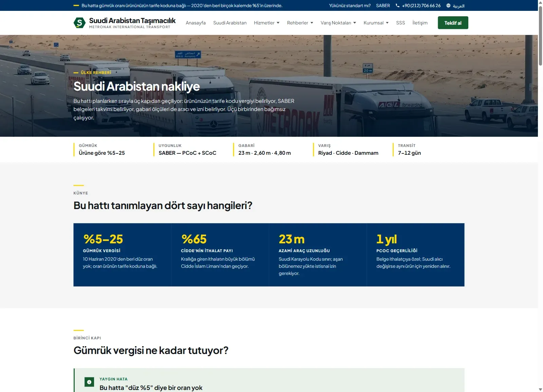Click the '23 m' azami araç uzunluğu card
This screenshot has width=543, height=392.
pyautogui.click(x=318, y=255)
